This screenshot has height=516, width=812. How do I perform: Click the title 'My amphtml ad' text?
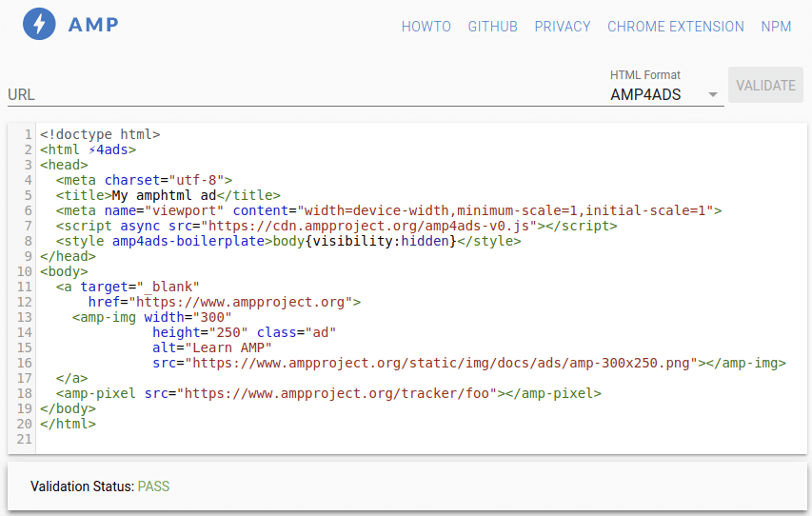coord(164,195)
